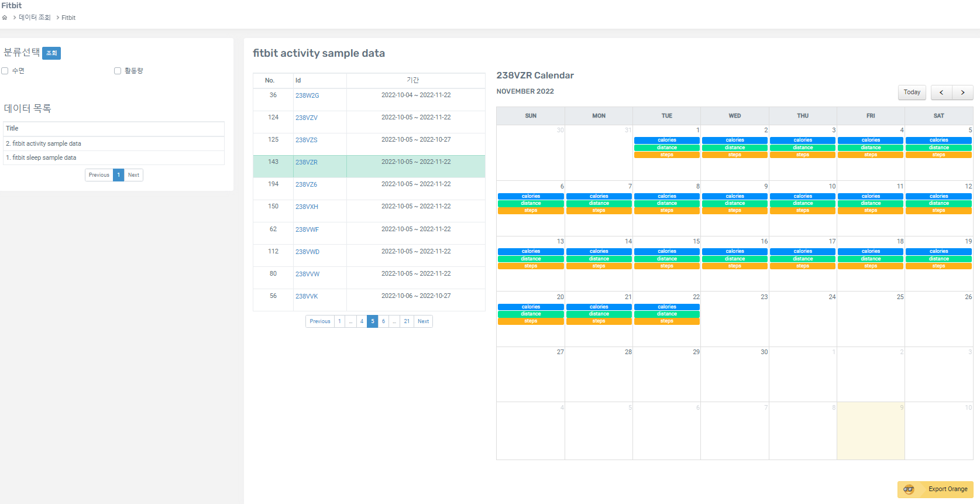Go to page 5 of Id table
980x504 pixels.
[x=372, y=321]
